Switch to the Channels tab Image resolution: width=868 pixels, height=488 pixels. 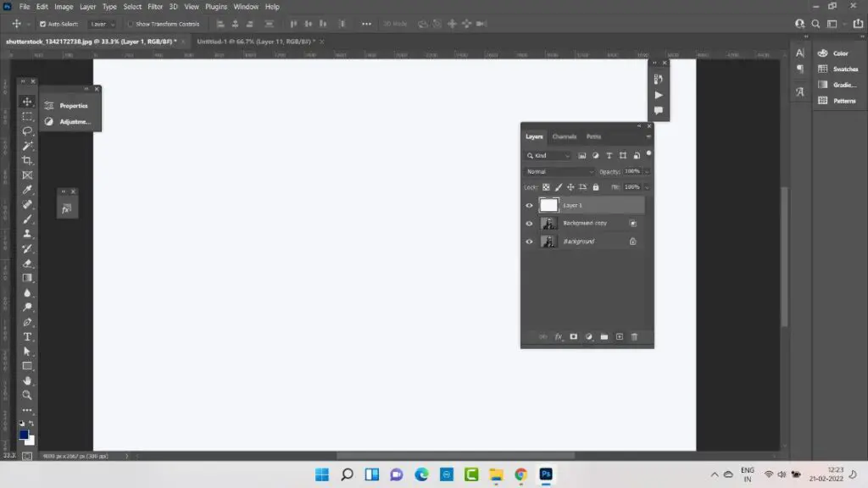[x=563, y=136]
